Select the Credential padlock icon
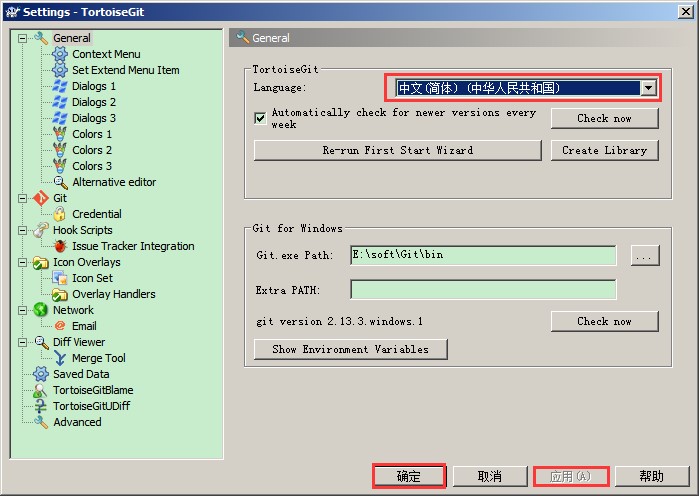Image resolution: width=699 pixels, height=496 pixels. click(59, 214)
